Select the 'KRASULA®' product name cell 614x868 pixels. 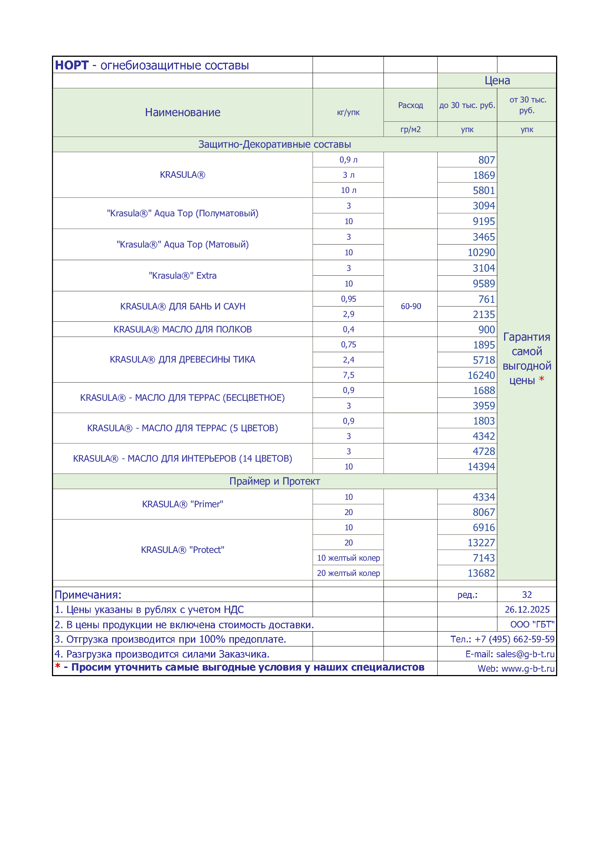[x=183, y=175]
